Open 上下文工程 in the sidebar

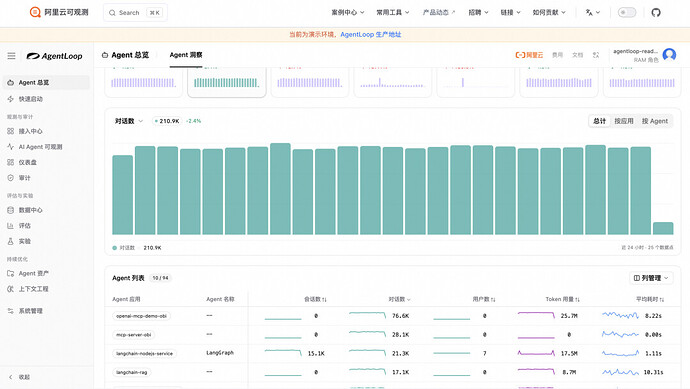click(x=46, y=289)
